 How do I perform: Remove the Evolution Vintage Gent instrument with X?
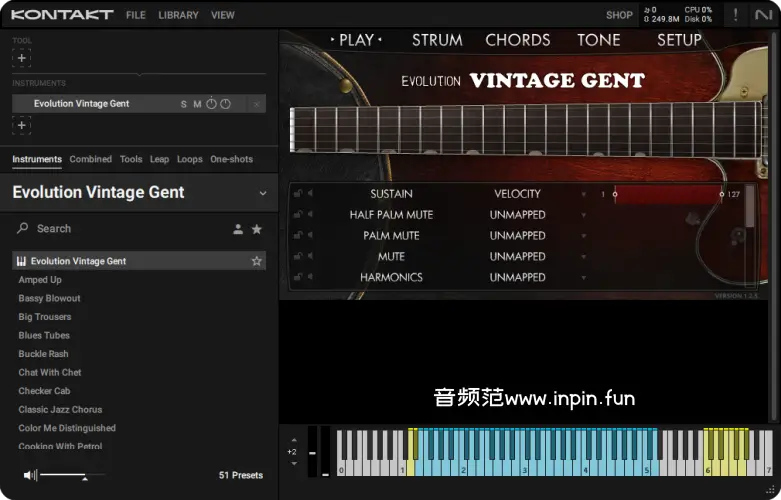(257, 104)
